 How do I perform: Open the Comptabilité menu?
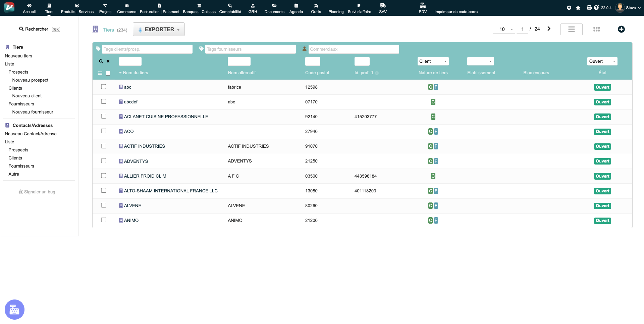[x=230, y=8]
